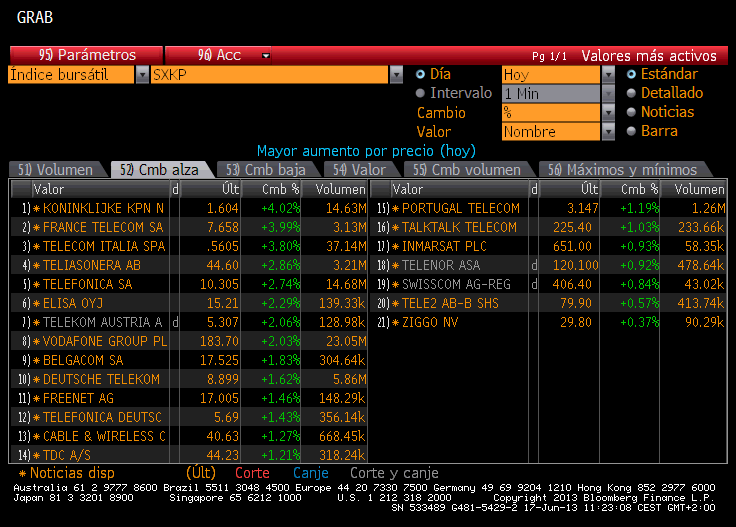
Task: Click the news asterisk beside VODAFONE GROUP PL
Action: coord(37,341)
